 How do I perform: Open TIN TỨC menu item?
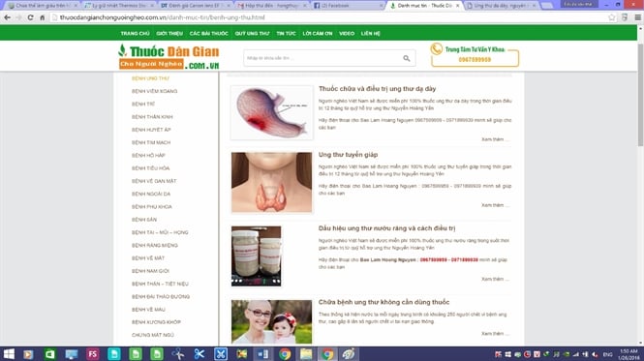coord(286,33)
